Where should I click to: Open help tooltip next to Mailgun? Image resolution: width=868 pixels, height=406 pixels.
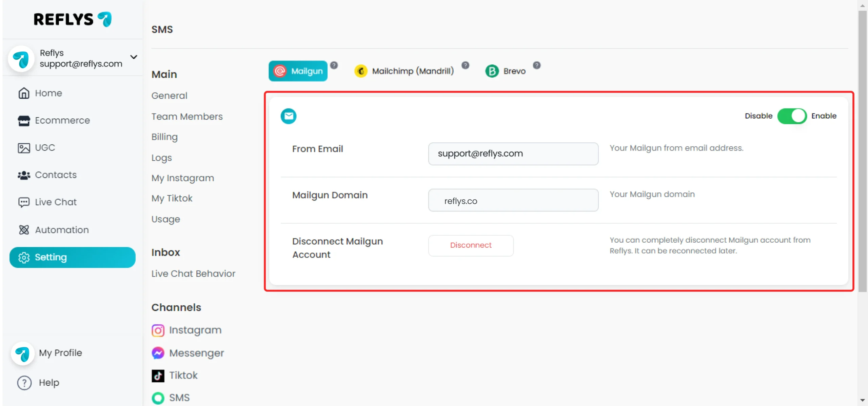pos(334,65)
